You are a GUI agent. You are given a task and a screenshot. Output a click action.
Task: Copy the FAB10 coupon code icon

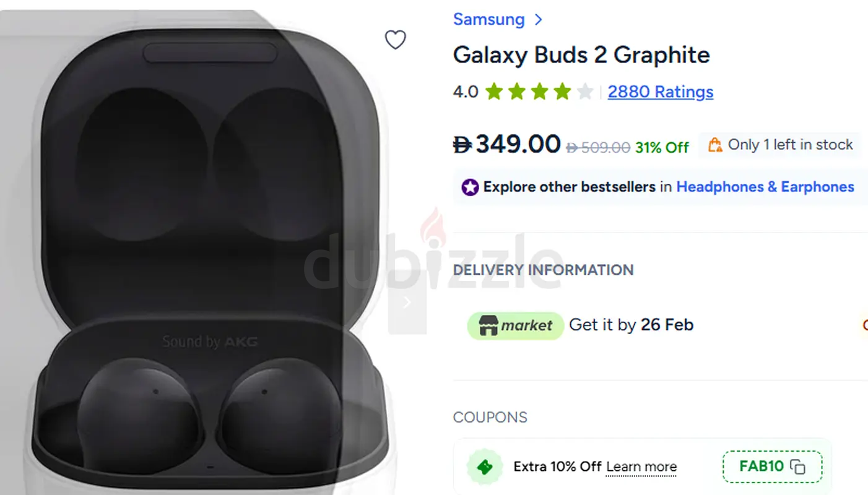point(799,467)
